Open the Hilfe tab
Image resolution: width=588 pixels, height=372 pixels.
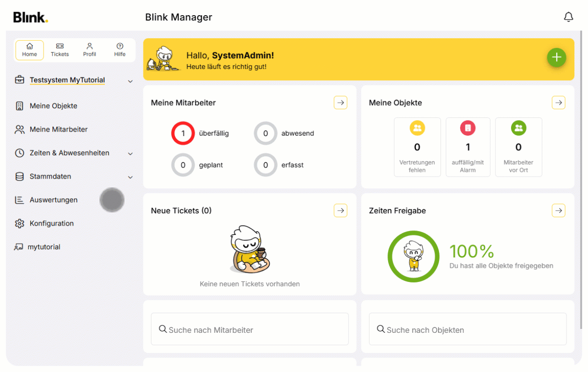120,50
